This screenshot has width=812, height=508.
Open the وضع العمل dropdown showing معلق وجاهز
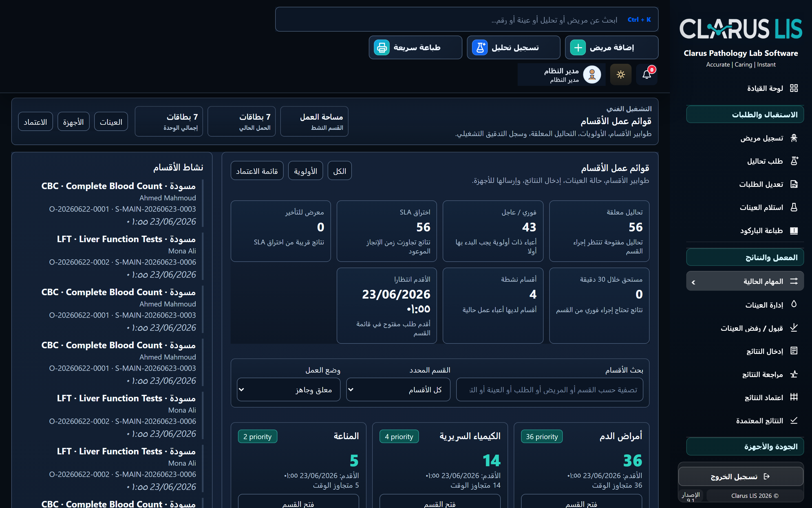[288, 390]
